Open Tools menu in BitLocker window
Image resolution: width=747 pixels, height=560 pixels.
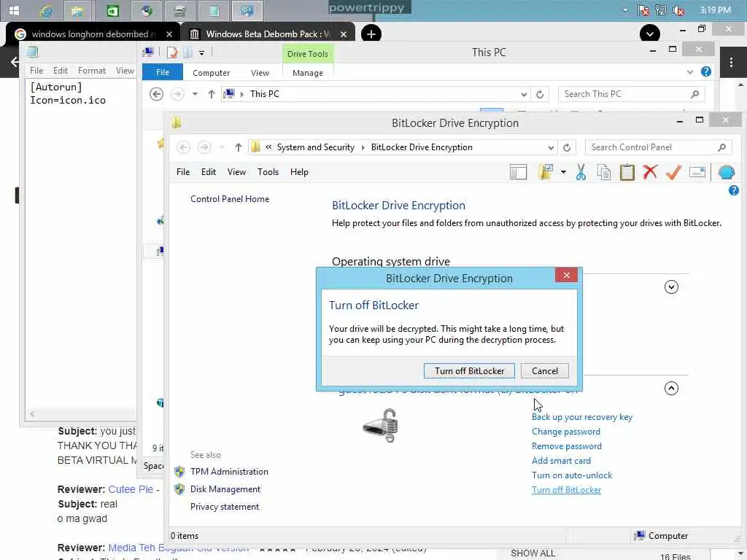pos(268,172)
